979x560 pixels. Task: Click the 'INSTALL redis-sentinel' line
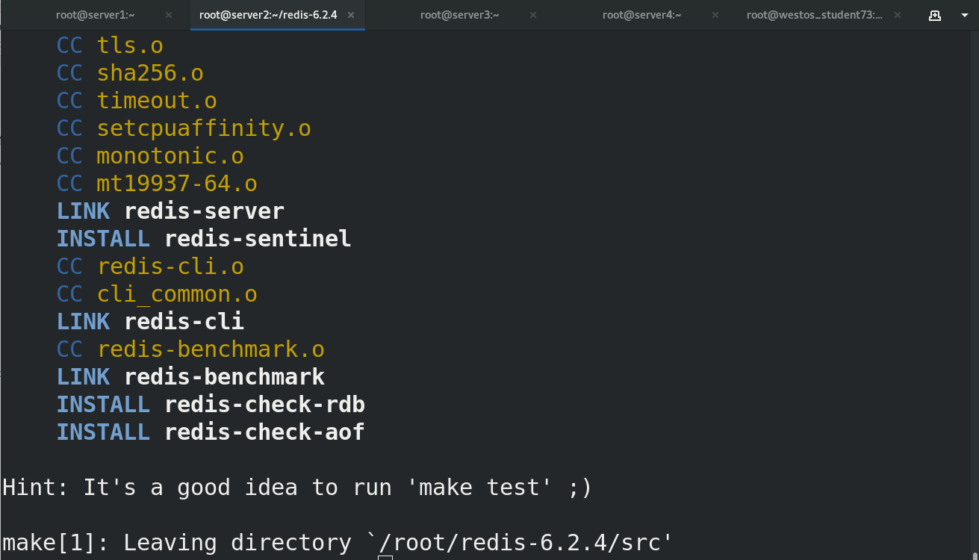(204, 239)
